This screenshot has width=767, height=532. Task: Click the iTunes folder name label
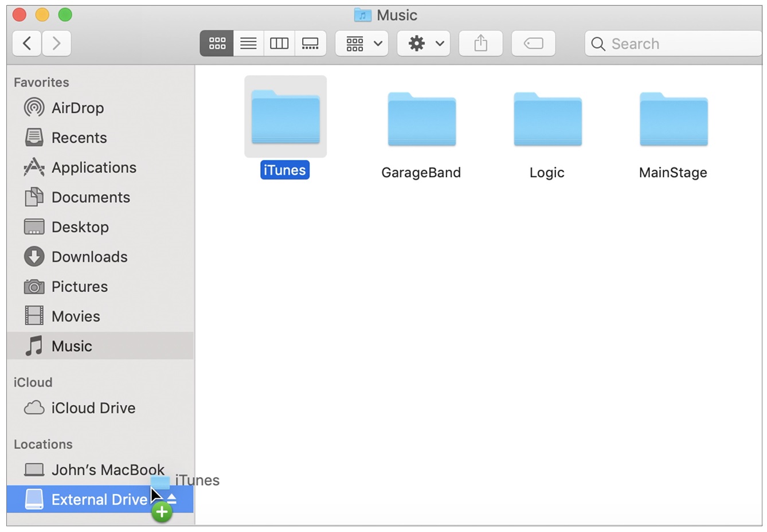[285, 170]
